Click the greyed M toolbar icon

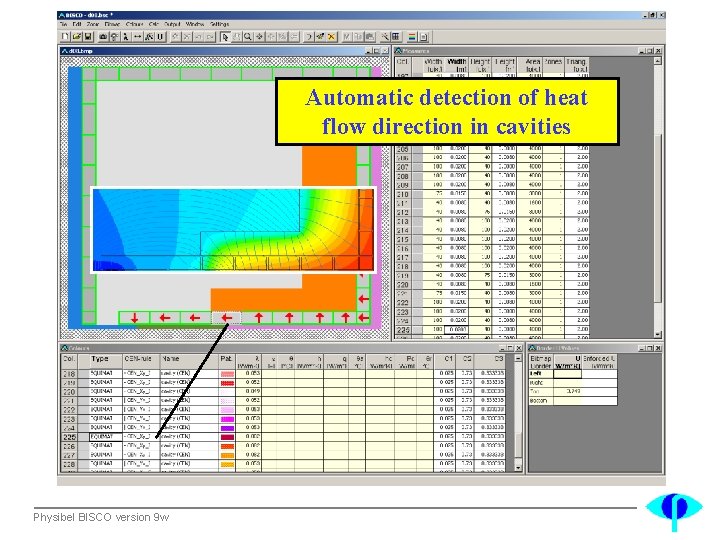point(347,37)
